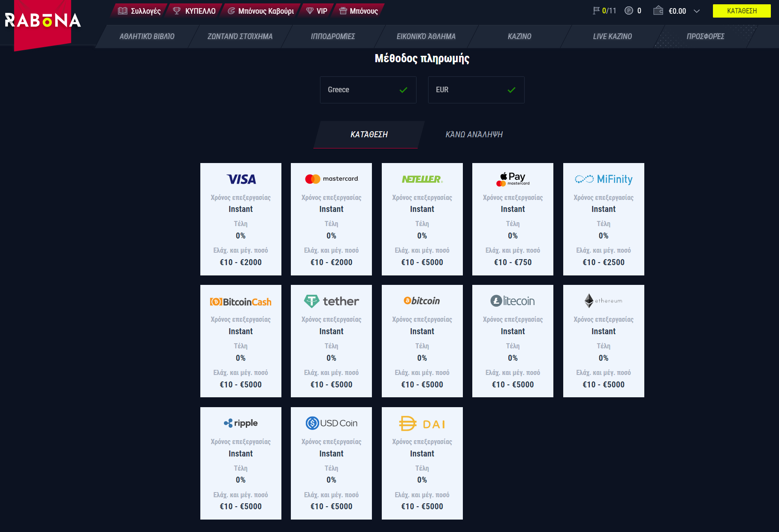
Task: Switch to ΚΑΝΩ ΑΝΑΛΗΨΗ withdrawal tab
Action: [474, 135]
